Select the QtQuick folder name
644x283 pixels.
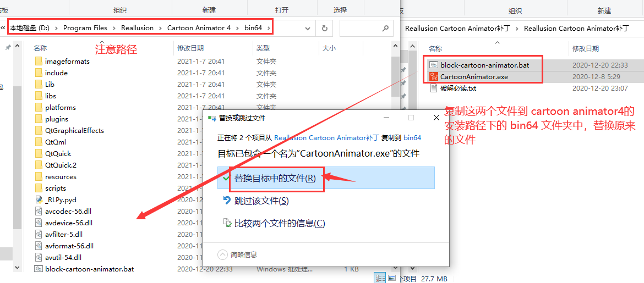(58, 153)
